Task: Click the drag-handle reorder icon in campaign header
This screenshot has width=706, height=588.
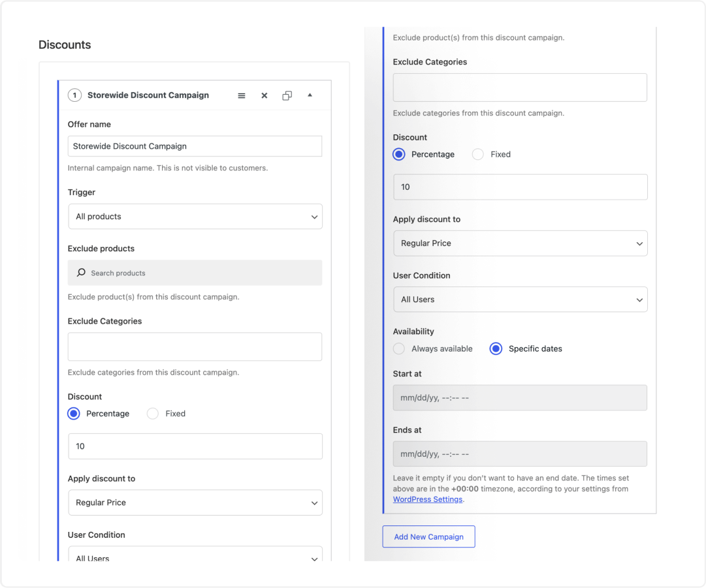Action: (242, 95)
